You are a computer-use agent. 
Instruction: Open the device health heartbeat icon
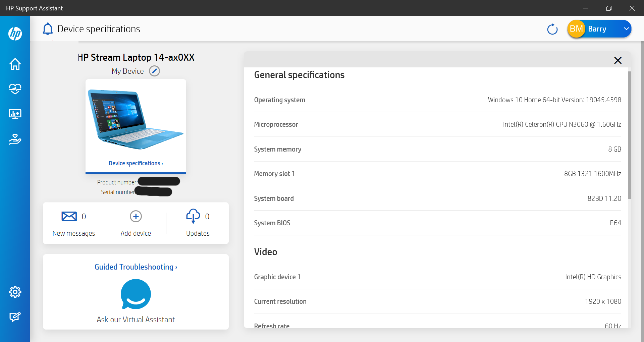pyautogui.click(x=15, y=89)
